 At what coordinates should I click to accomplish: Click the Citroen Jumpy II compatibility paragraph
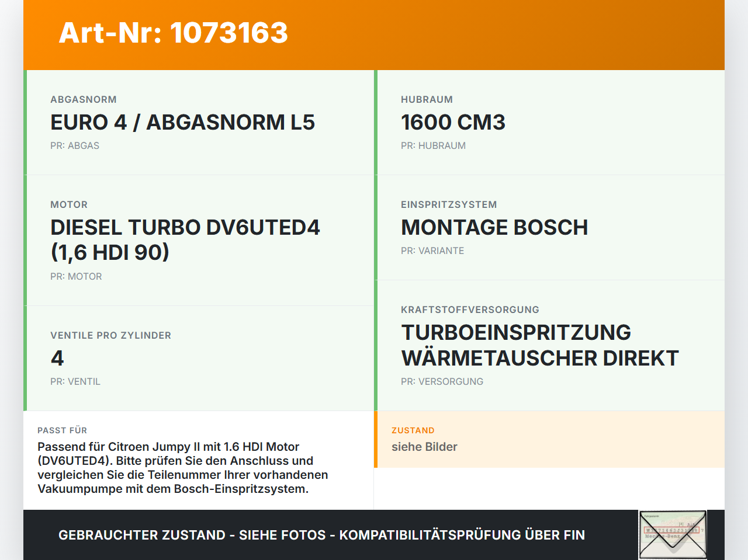tap(183, 468)
